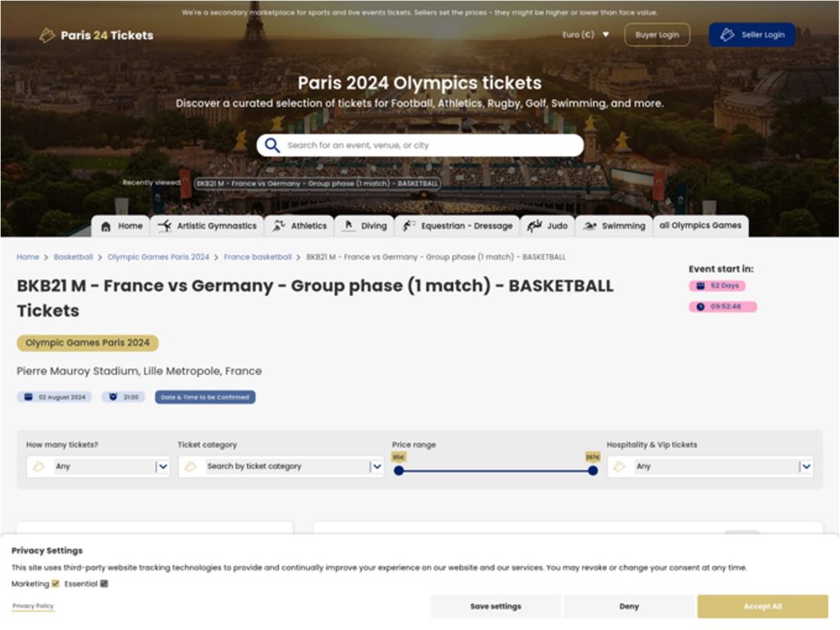The height and width of the screenshot is (630, 840).
Task: Click the Judo sport icon
Action: point(535,226)
